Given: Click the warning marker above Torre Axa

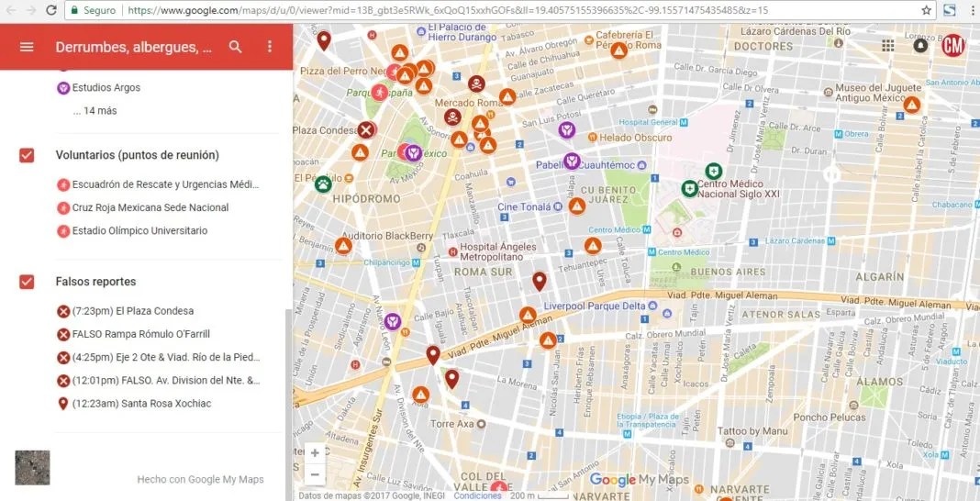Looking at the screenshot, I should (420, 395).
